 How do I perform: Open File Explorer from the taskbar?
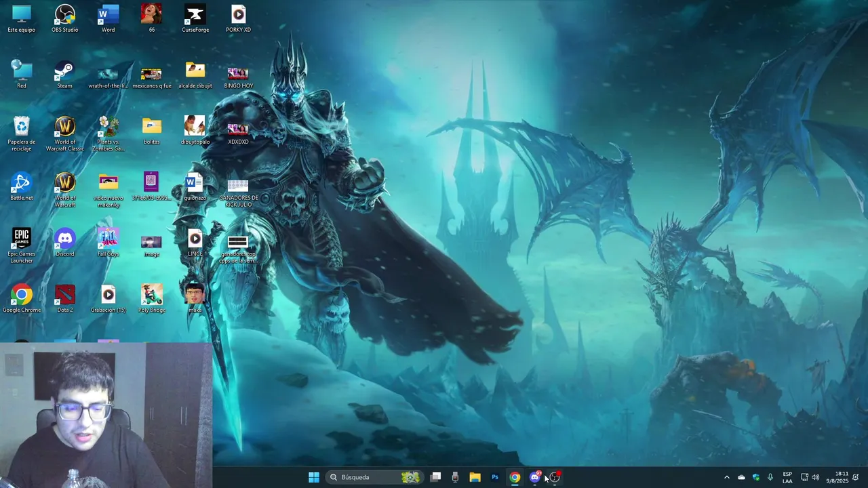(475, 477)
